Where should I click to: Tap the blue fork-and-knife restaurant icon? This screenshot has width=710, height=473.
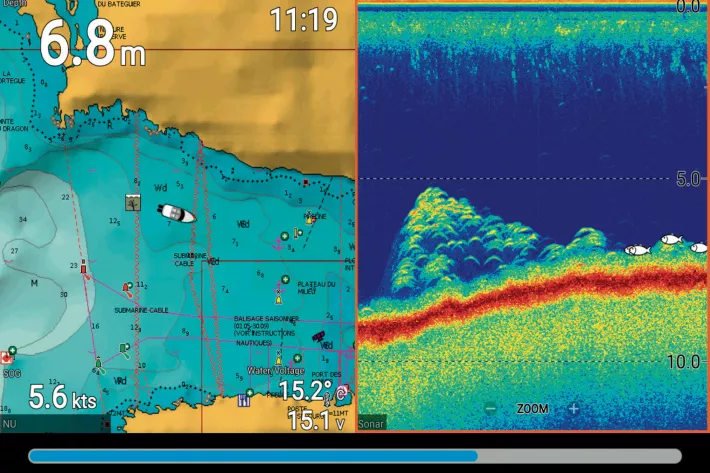(x=244, y=401)
